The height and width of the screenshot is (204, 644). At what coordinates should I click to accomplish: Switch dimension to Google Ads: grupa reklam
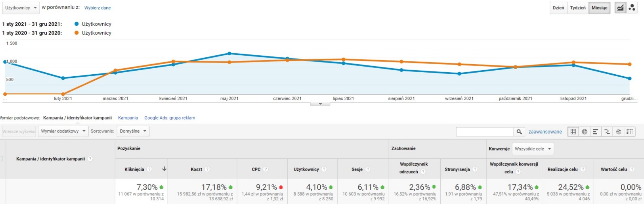[x=170, y=118]
